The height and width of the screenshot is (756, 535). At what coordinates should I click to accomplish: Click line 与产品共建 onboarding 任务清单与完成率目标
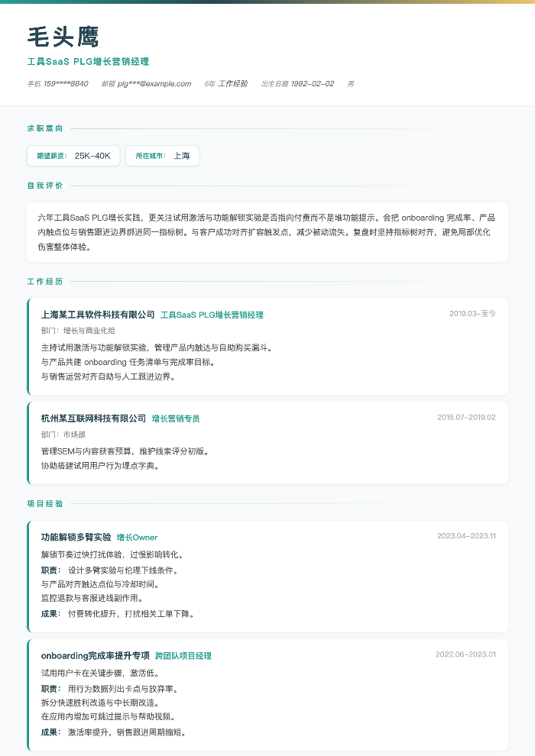(x=128, y=362)
